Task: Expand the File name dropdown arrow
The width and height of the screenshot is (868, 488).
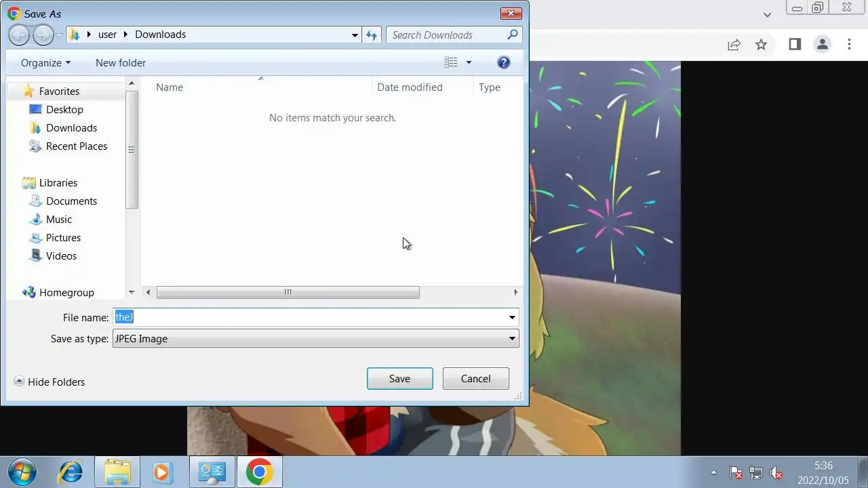Action: (x=512, y=317)
